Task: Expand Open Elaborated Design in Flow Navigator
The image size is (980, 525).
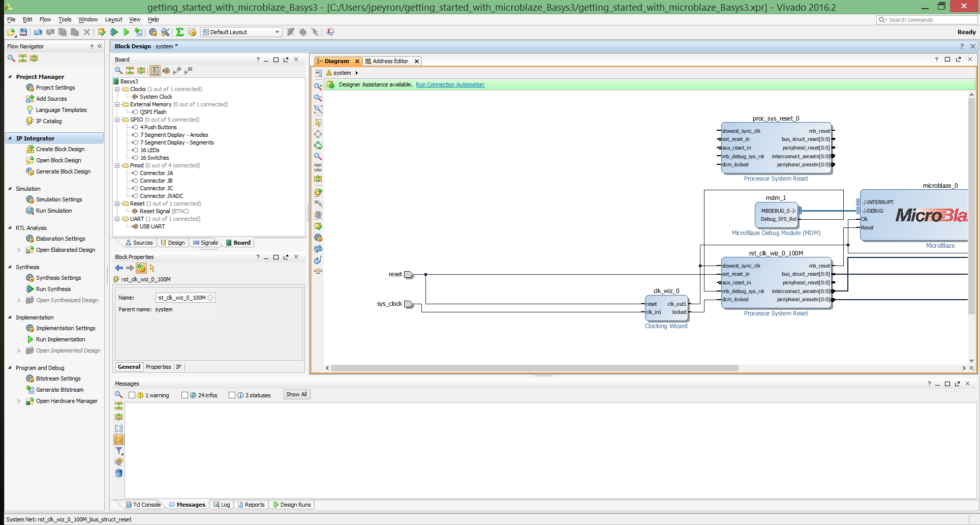Action: [19, 250]
